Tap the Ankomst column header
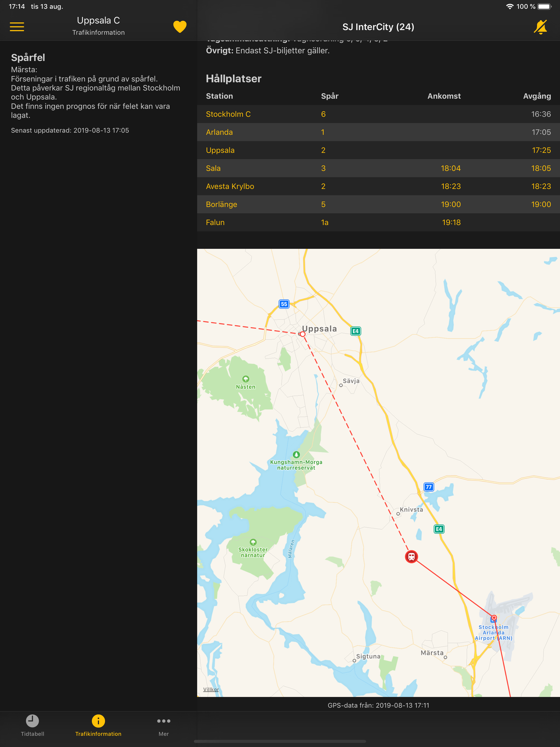 [x=444, y=96]
